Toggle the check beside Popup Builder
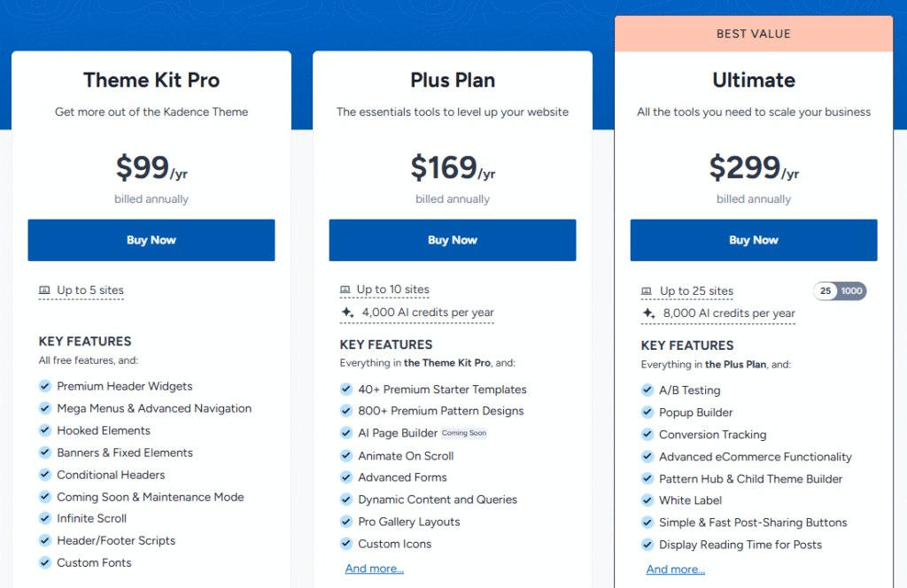 point(647,412)
